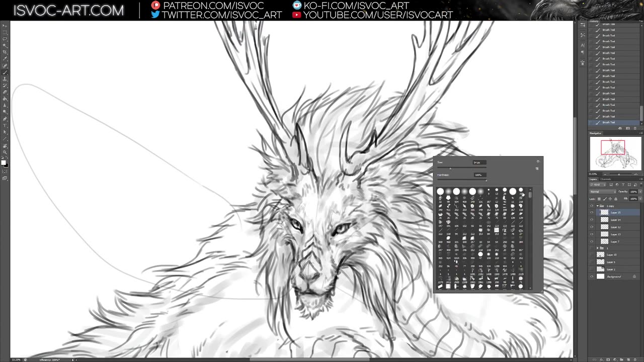Select the Paint Bucket tool

point(5,99)
